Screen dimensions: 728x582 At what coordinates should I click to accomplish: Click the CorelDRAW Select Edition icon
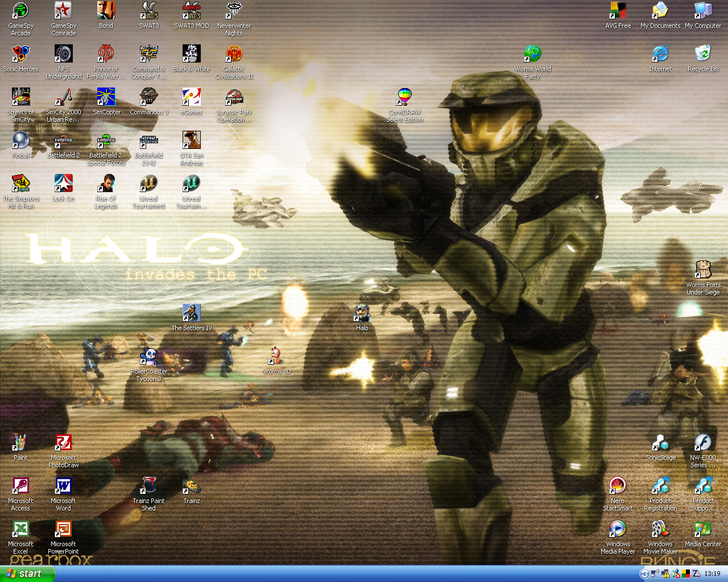click(x=404, y=105)
